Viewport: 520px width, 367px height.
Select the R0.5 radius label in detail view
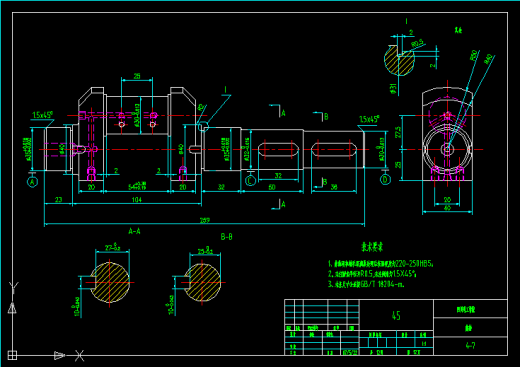(417, 43)
